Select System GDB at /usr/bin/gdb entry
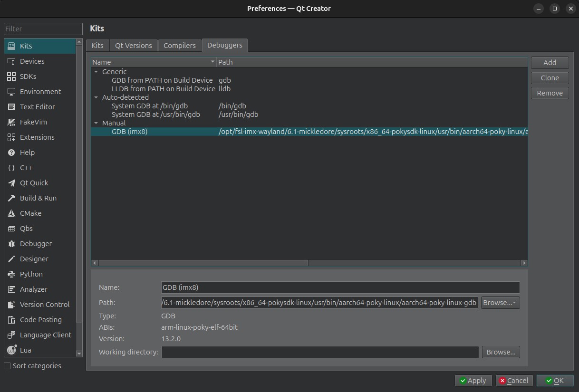The image size is (579, 392). [155, 115]
